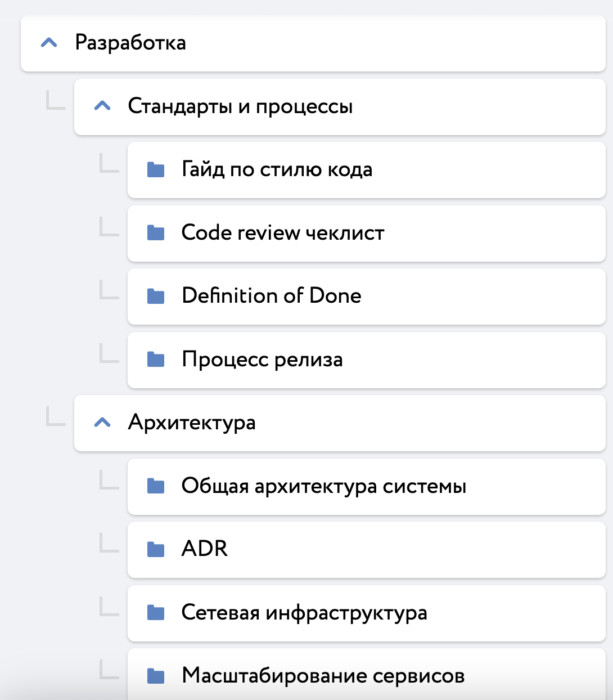Select the Стандарты и процессы heading text
This screenshot has width=613, height=700.
pos(241,106)
